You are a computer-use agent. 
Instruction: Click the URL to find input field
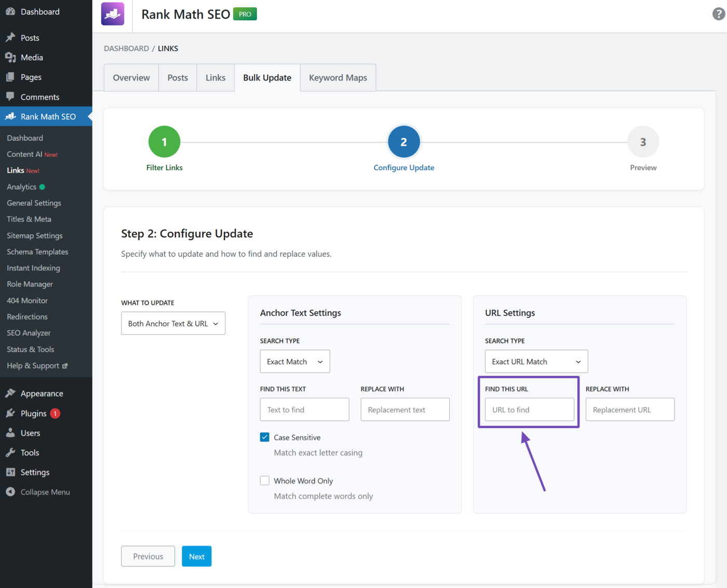pyautogui.click(x=529, y=409)
